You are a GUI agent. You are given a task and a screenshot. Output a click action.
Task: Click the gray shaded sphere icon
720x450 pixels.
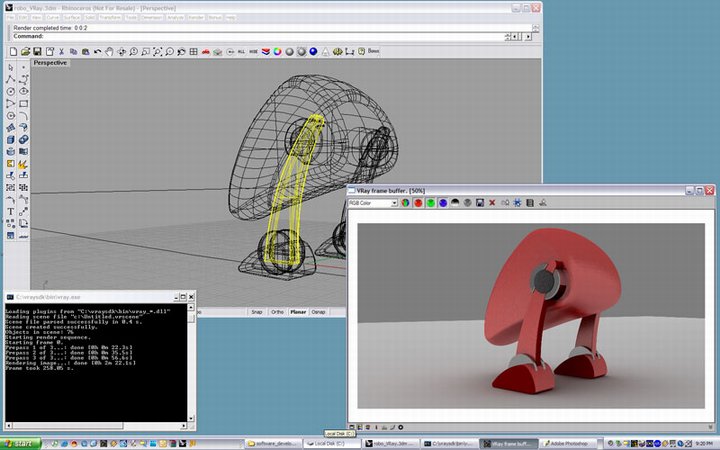(289, 51)
